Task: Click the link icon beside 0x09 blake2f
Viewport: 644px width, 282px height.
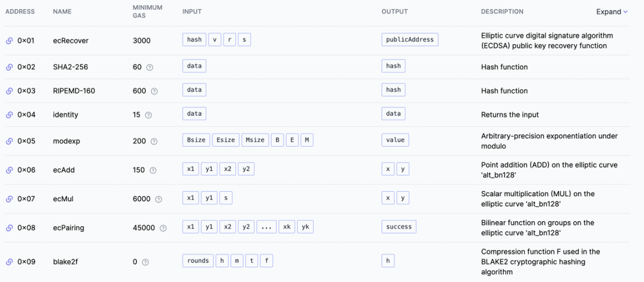Action: click(x=10, y=262)
